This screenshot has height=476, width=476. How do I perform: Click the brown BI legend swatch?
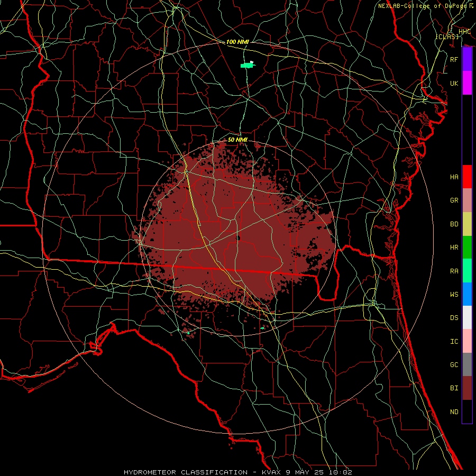(467, 388)
